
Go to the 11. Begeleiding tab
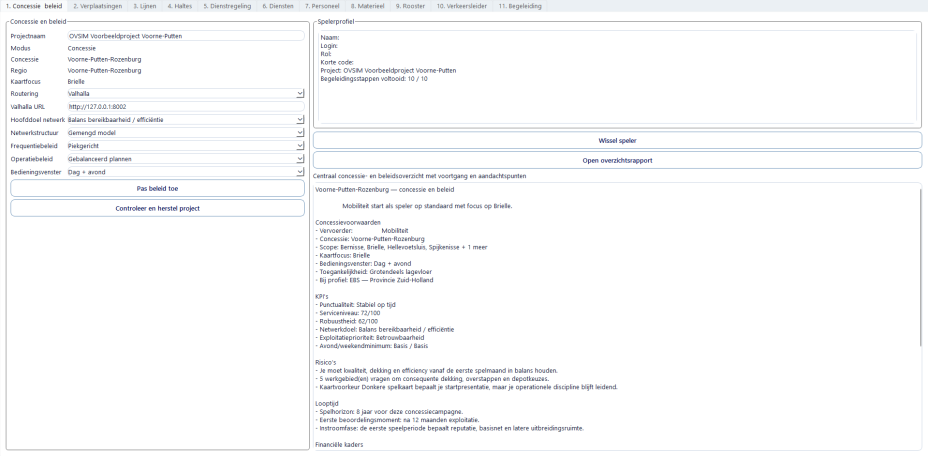coord(522,6)
